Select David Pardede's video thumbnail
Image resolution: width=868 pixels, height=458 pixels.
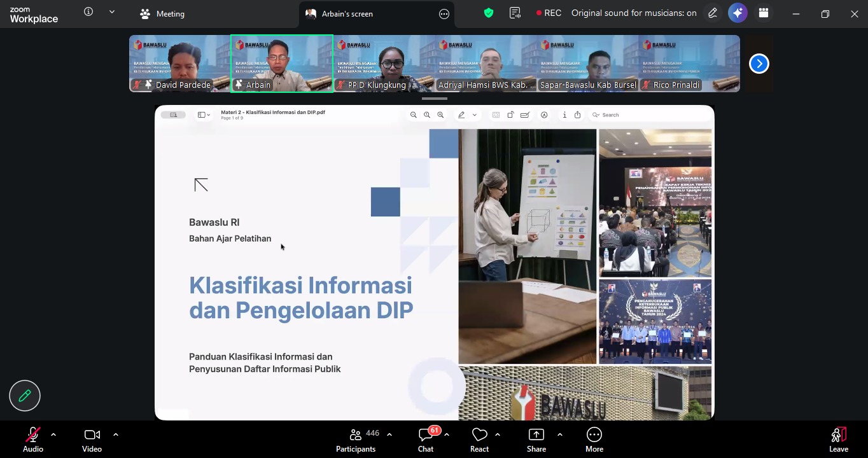pyautogui.click(x=180, y=64)
